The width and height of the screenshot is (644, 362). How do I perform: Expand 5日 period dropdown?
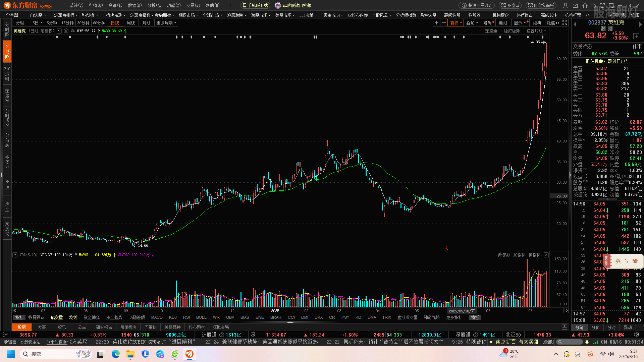[37, 23]
